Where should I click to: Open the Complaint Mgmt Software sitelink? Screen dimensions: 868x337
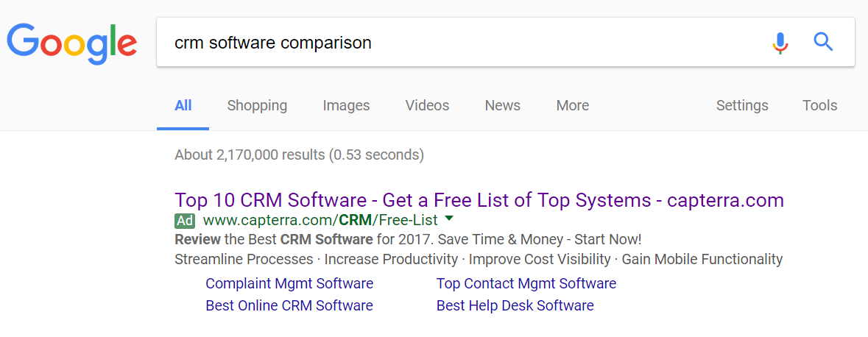289,284
